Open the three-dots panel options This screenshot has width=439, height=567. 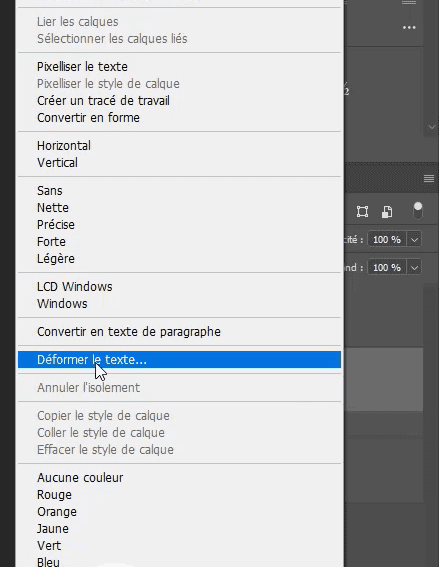[409, 27]
